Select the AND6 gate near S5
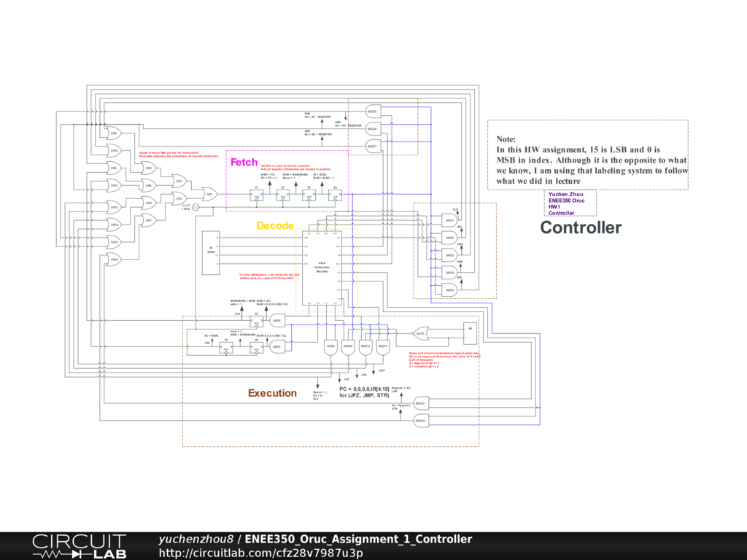The image size is (747, 560). 276,320
